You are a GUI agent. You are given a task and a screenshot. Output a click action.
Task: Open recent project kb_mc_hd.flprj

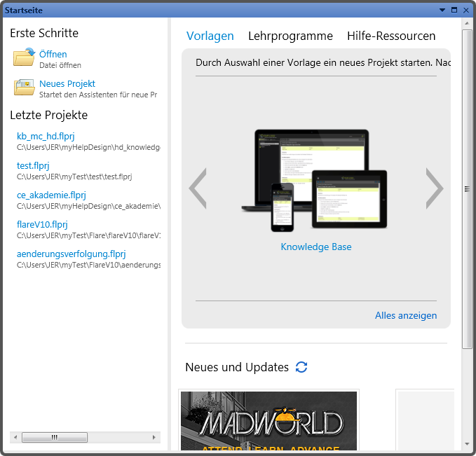(45, 136)
